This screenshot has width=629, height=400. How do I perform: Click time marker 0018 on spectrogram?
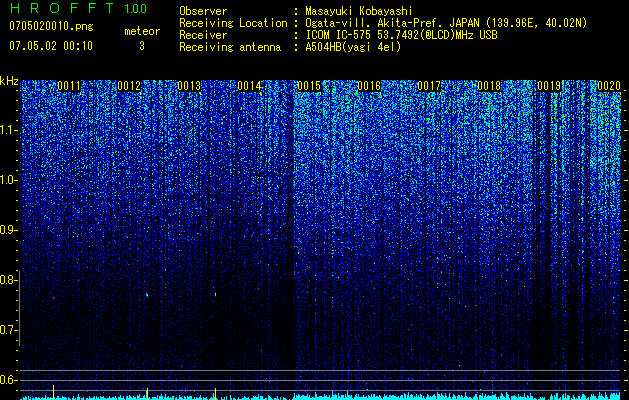click(x=489, y=86)
